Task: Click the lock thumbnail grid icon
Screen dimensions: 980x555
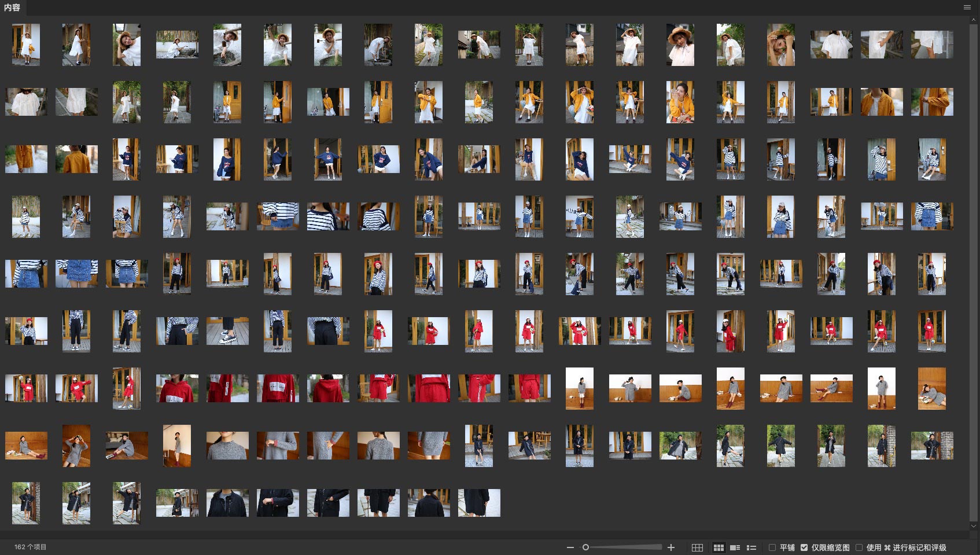Action: [x=697, y=547]
